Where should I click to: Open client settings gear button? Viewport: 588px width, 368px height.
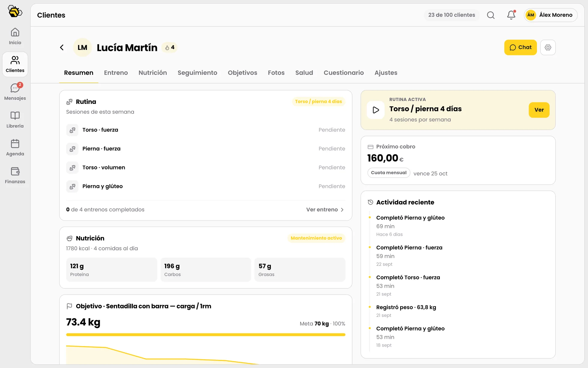548,47
